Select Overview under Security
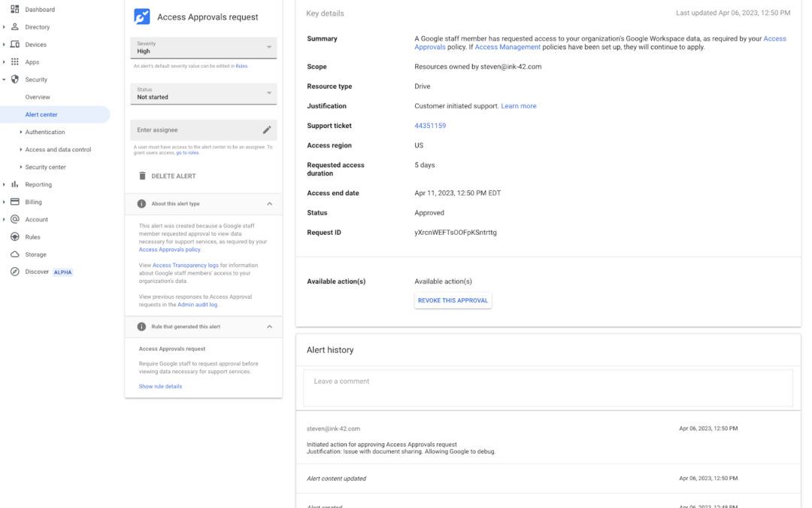Screen dimensions: 812x508 [38, 97]
